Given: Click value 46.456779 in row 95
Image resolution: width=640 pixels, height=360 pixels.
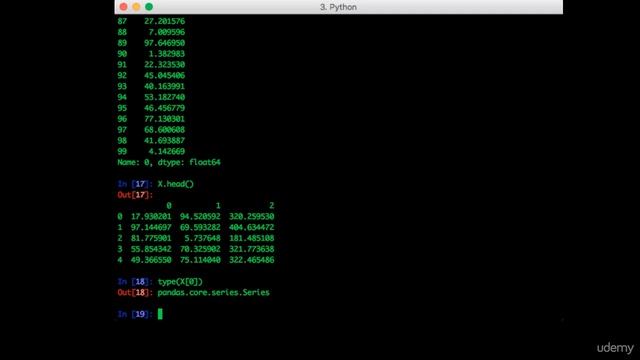Looking at the screenshot, I should click(x=164, y=108).
